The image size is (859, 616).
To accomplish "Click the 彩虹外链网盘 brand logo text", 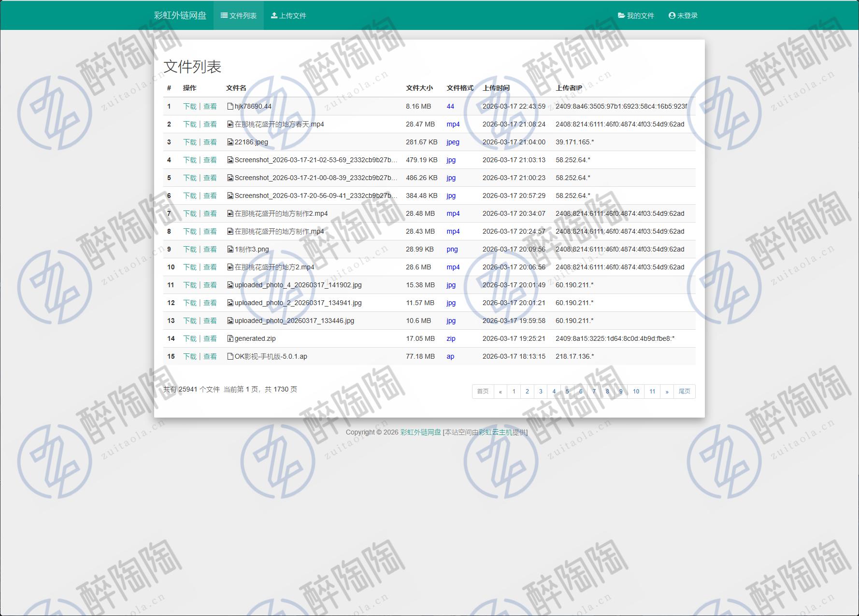I will tap(180, 15).
